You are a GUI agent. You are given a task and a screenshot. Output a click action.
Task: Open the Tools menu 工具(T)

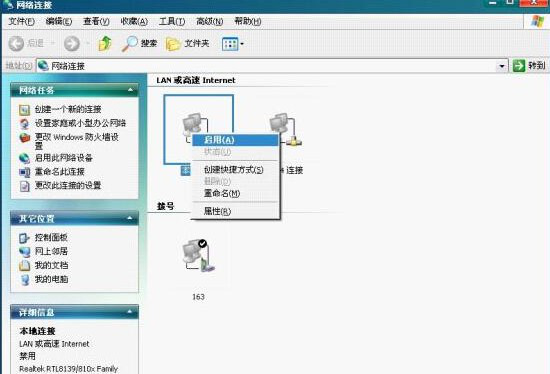pos(172,21)
